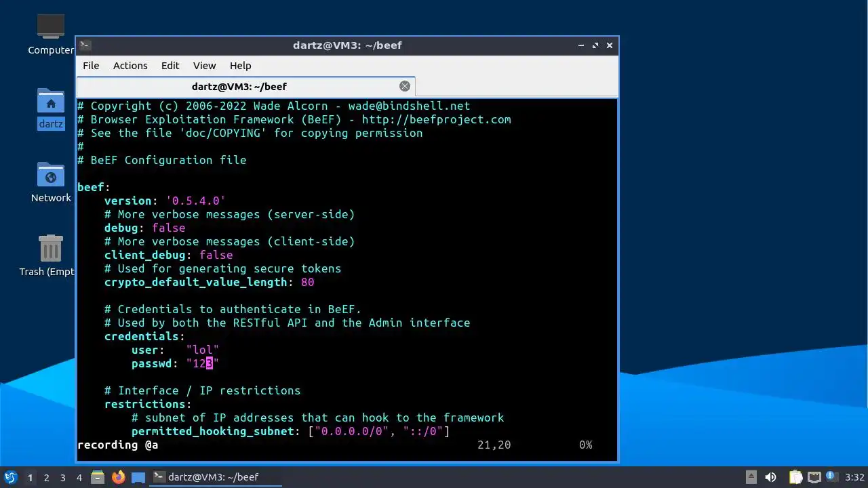Open the removable media eject icon
Image resolution: width=868 pixels, height=488 pixels.
click(751, 477)
